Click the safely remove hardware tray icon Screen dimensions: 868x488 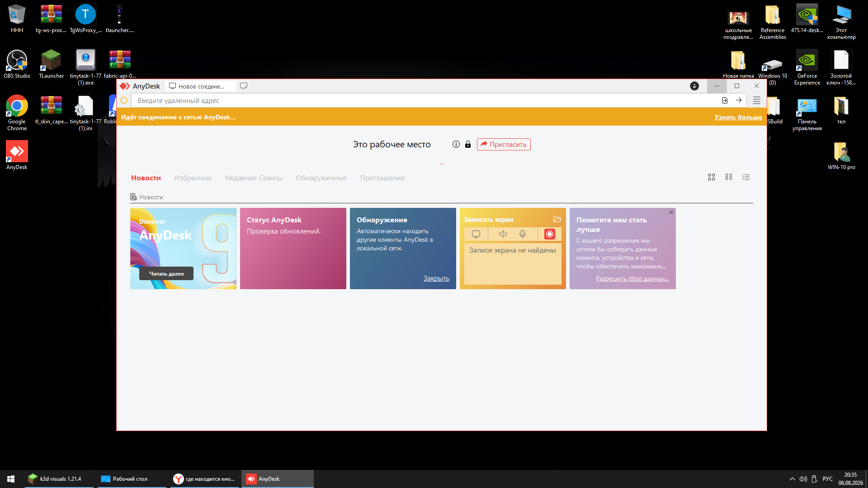[x=815, y=479]
